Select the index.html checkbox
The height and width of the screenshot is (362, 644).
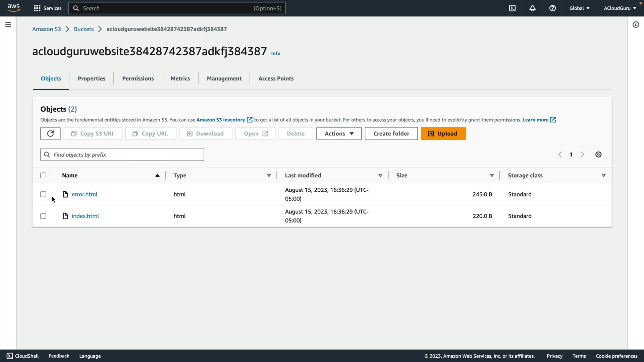pyautogui.click(x=43, y=216)
